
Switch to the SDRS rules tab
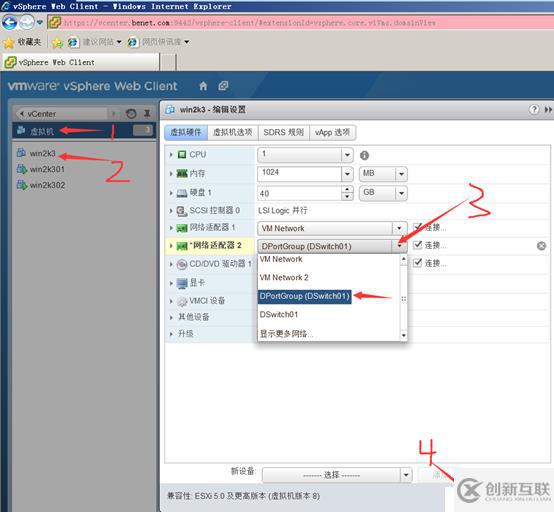click(283, 133)
